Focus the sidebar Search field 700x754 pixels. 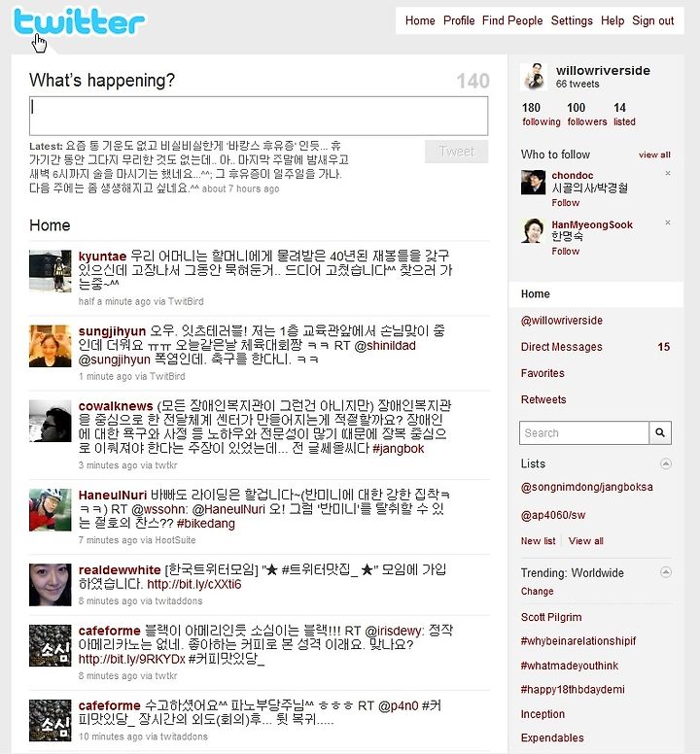(x=584, y=432)
